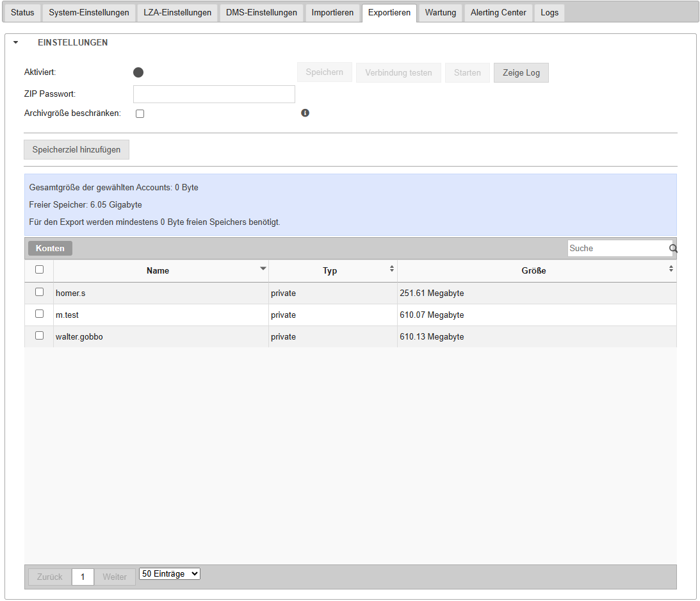This screenshot has width=700, height=601.
Task: Click the info icon beside Archivgröße beschränken
Action: (305, 113)
